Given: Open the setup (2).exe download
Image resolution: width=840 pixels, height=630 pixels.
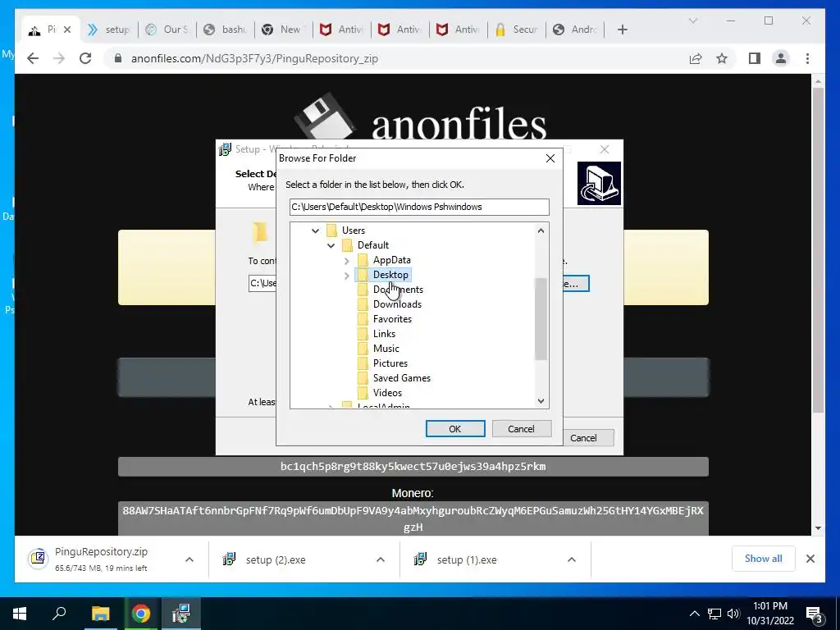Looking at the screenshot, I should tap(276, 560).
